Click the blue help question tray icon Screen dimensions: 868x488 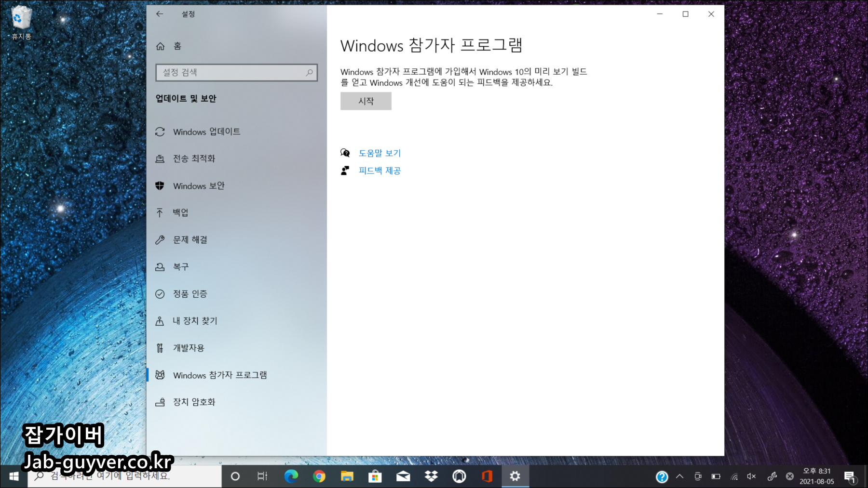pyautogui.click(x=662, y=476)
